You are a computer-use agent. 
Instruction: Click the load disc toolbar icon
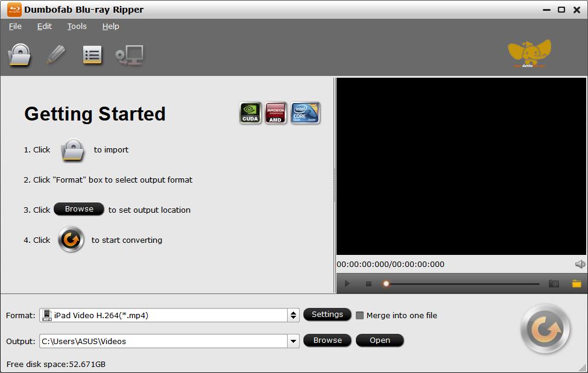19,55
